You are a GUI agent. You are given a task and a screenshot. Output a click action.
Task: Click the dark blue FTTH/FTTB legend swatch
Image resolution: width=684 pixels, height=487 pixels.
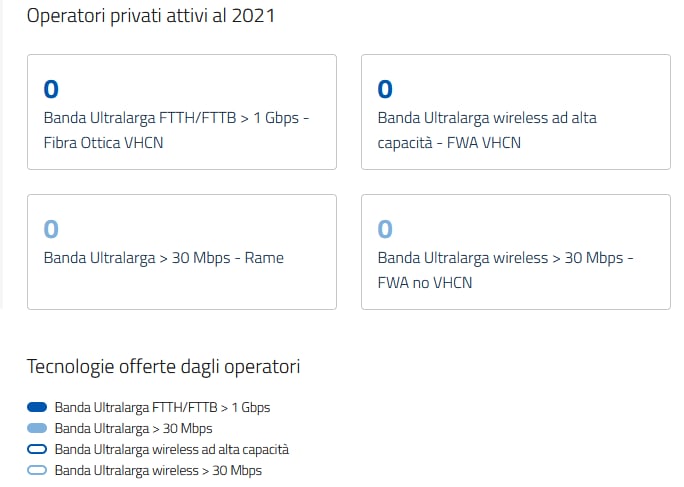pos(38,407)
